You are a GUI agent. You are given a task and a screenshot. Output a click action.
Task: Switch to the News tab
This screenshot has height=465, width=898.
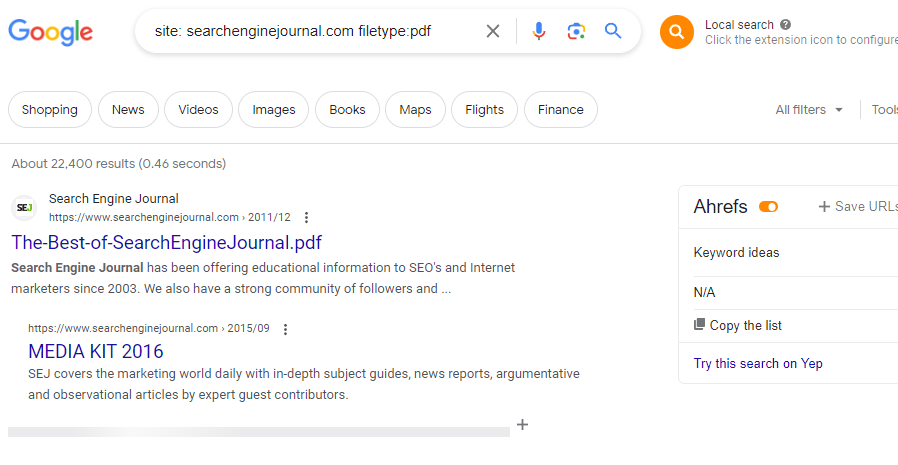click(128, 110)
